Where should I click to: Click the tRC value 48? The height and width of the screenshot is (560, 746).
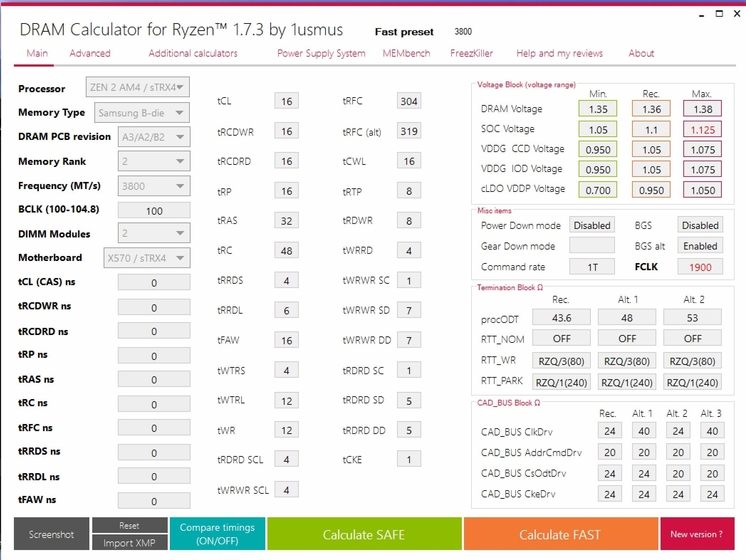(287, 251)
